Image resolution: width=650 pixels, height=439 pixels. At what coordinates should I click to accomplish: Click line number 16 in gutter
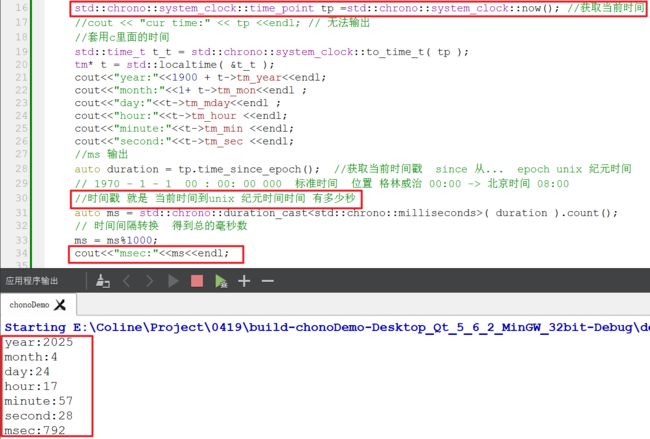pyautogui.click(x=22, y=8)
